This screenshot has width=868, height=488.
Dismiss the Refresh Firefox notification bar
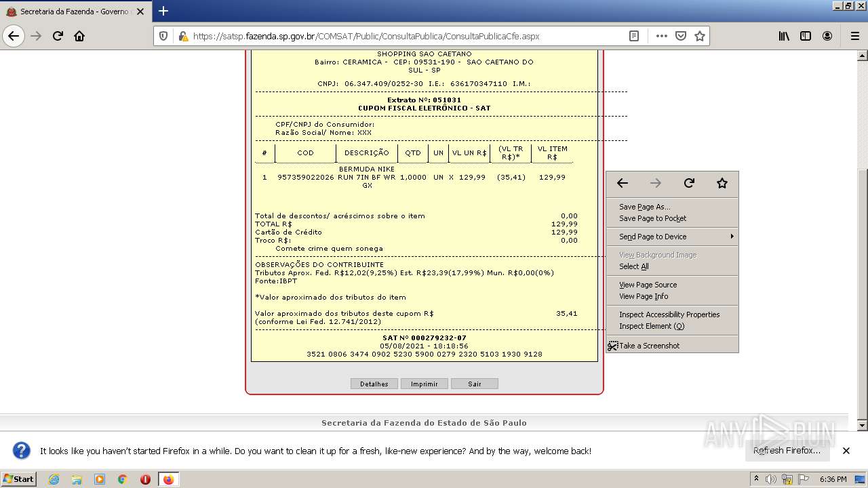pos(846,451)
